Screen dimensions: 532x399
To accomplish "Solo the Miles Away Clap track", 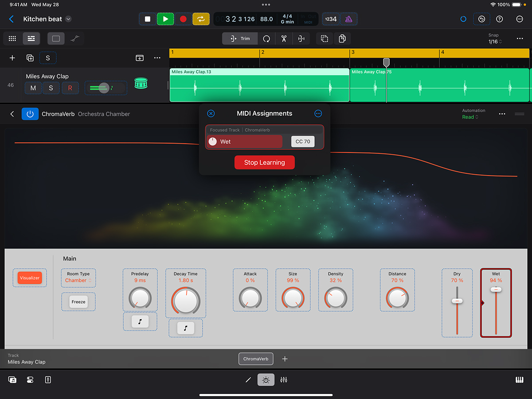I will tap(51, 88).
